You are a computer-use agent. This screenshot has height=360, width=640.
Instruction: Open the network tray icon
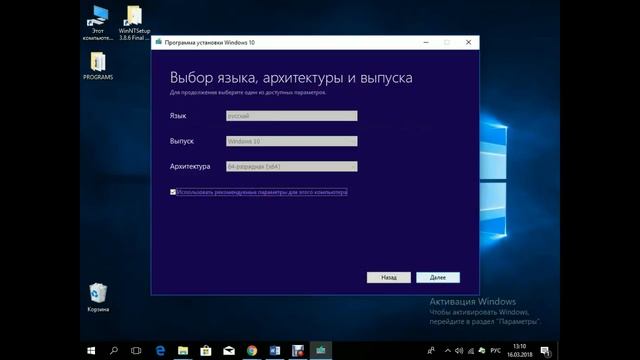471,351
